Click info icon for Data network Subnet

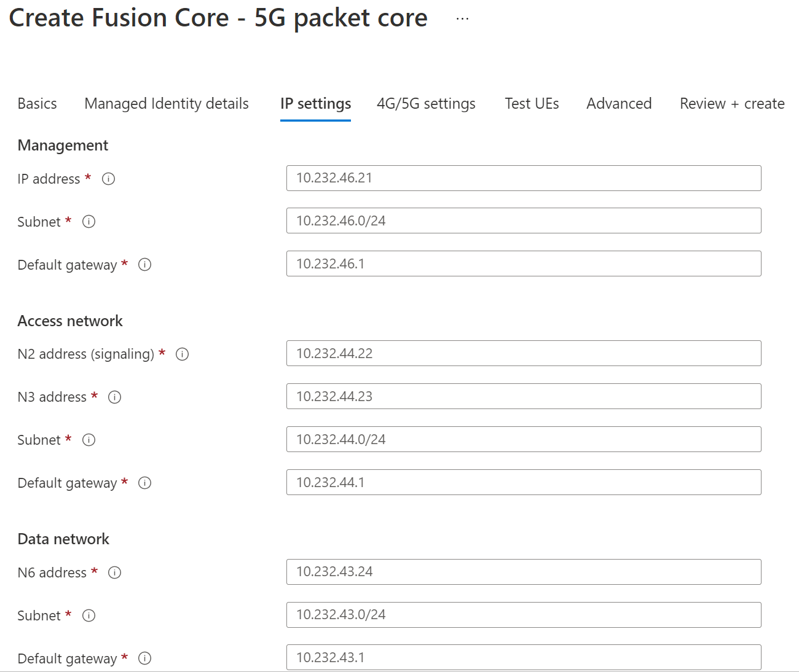(x=89, y=615)
